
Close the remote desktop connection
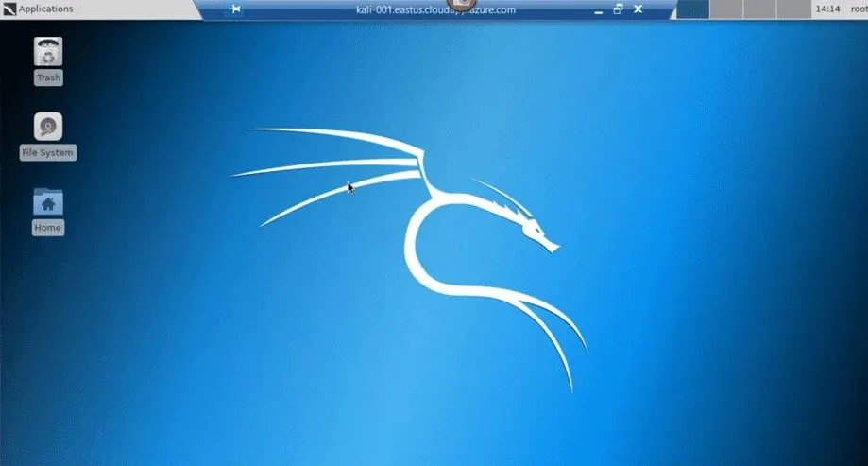point(638,9)
